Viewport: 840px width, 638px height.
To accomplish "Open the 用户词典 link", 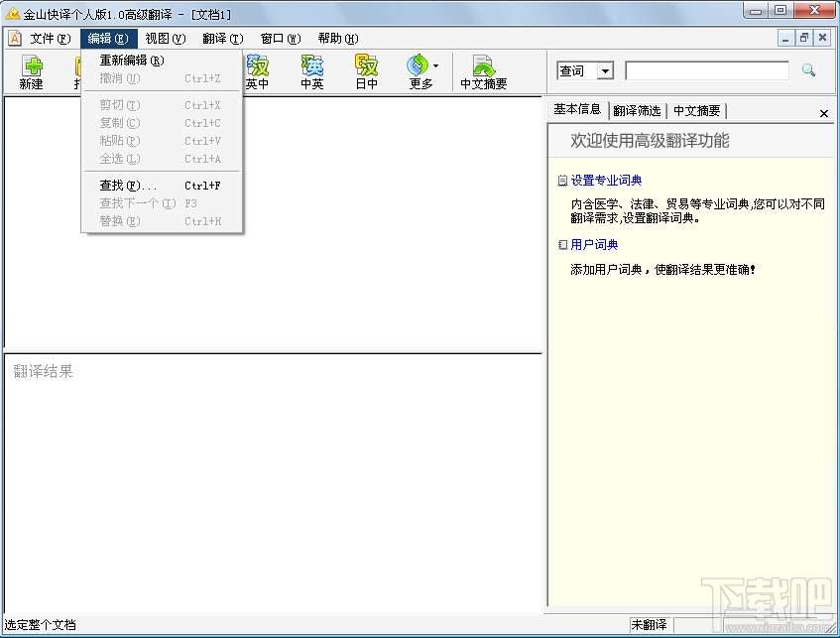I will tap(594, 244).
